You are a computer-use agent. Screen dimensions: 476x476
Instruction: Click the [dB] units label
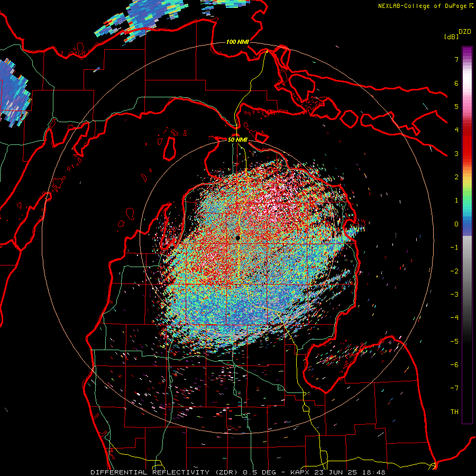(x=451, y=36)
